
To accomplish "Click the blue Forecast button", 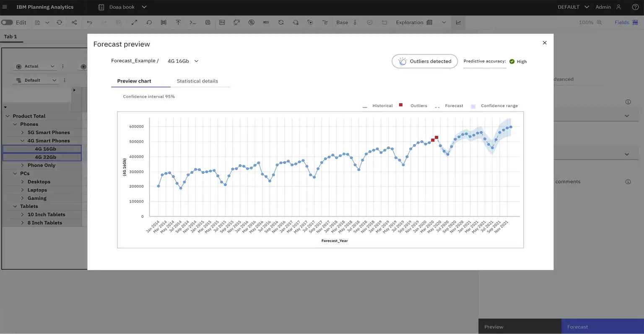I will 577,327.
